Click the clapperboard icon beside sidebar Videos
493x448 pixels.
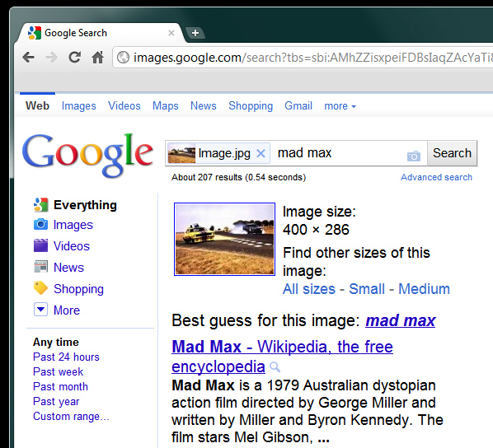point(40,245)
